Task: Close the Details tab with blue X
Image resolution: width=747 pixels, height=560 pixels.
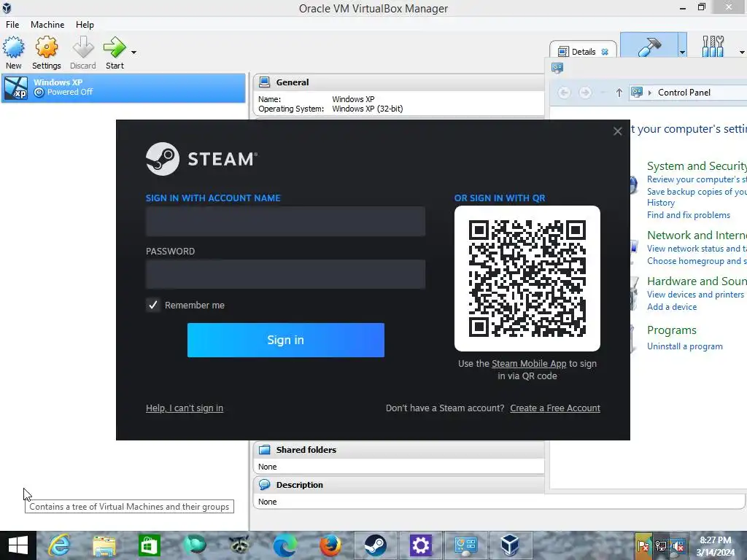Action: point(605,52)
